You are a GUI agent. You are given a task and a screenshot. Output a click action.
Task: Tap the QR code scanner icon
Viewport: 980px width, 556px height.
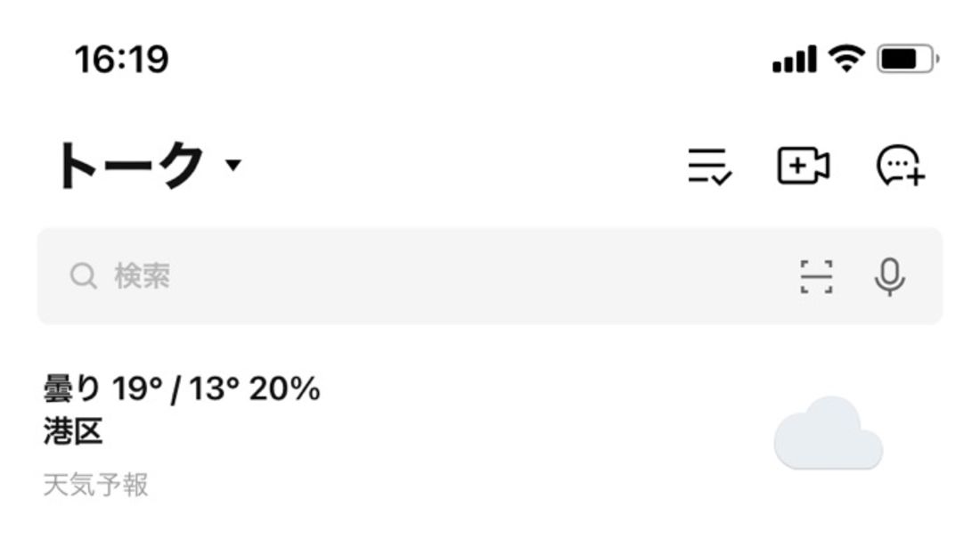(x=816, y=276)
